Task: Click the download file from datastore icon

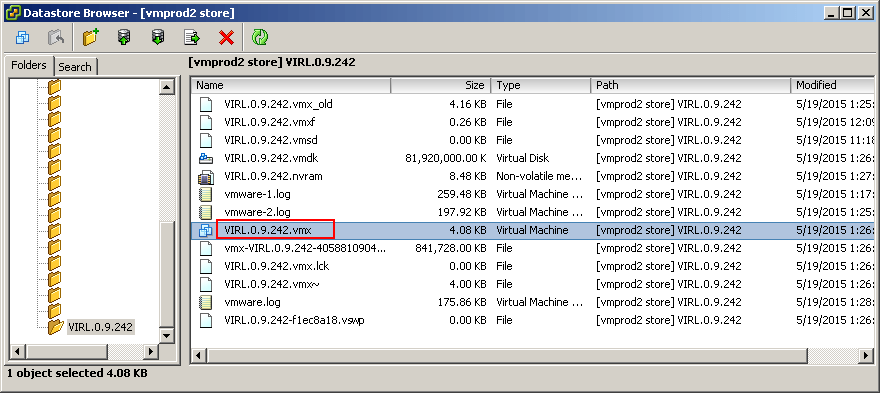Action: point(158,38)
